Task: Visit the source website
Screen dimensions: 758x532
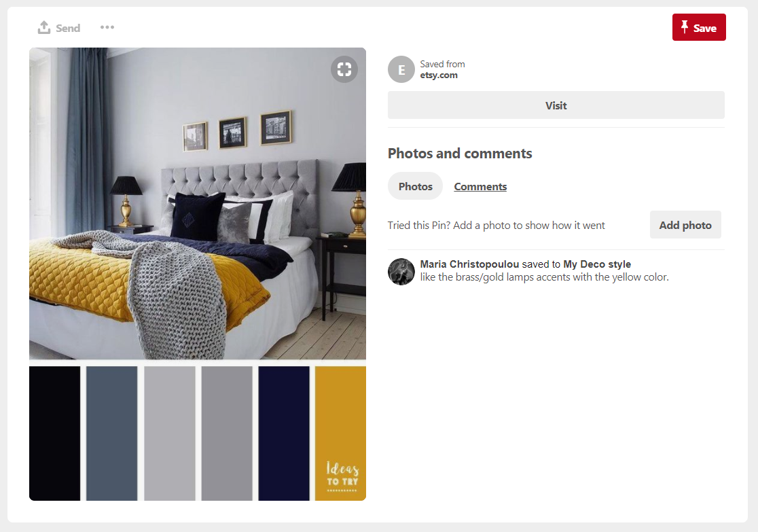Action: (x=556, y=105)
